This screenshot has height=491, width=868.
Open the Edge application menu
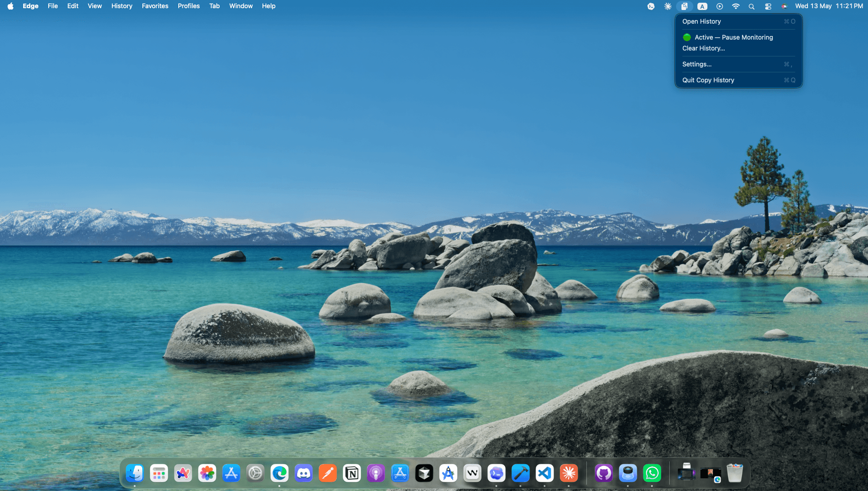(30, 6)
